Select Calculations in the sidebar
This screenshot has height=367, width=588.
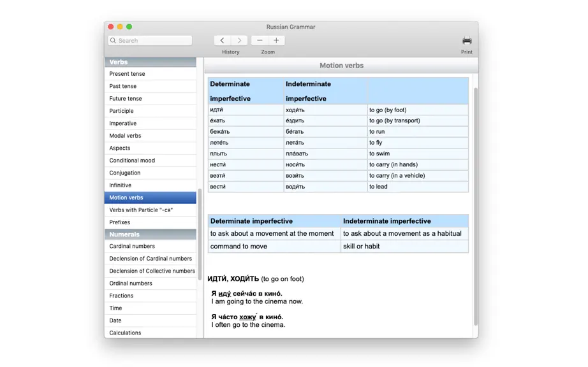pyautogui.click(x=151, y=333)
